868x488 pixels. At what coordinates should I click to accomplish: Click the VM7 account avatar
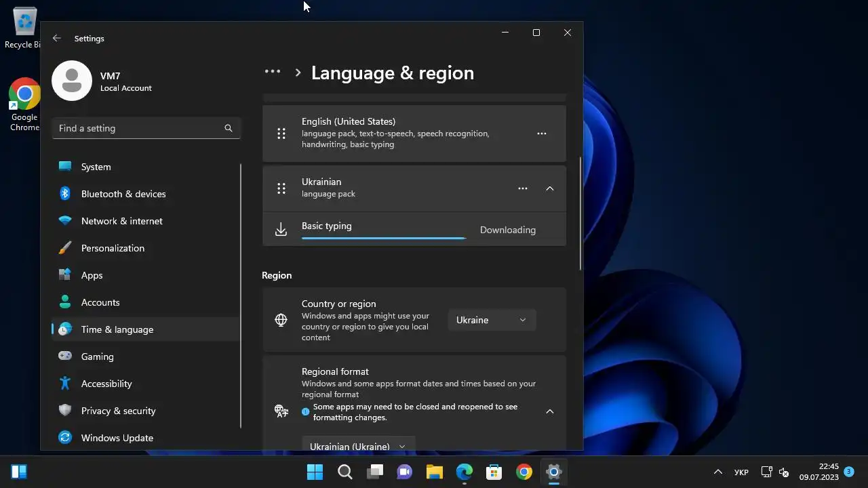72,81
